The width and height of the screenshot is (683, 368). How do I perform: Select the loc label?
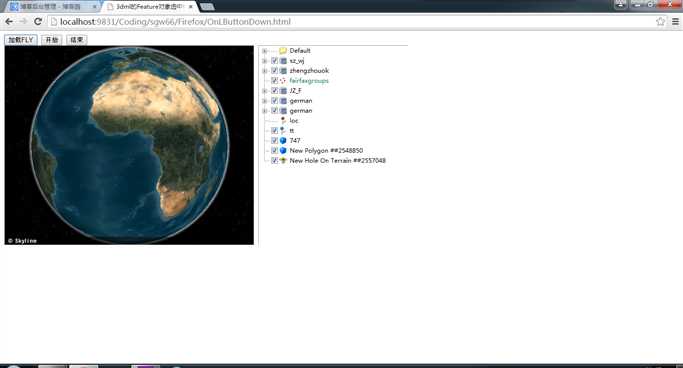pos(294,121)
